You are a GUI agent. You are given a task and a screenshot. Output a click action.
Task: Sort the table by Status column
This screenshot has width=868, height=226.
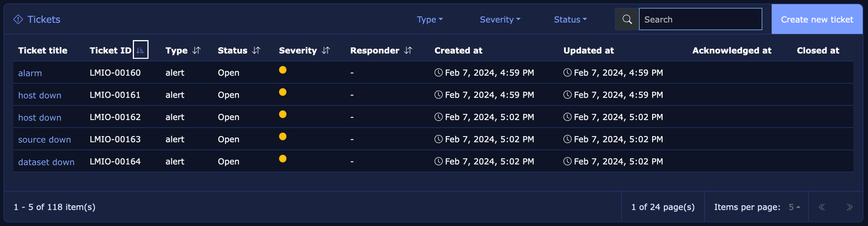tap(256, 50)
